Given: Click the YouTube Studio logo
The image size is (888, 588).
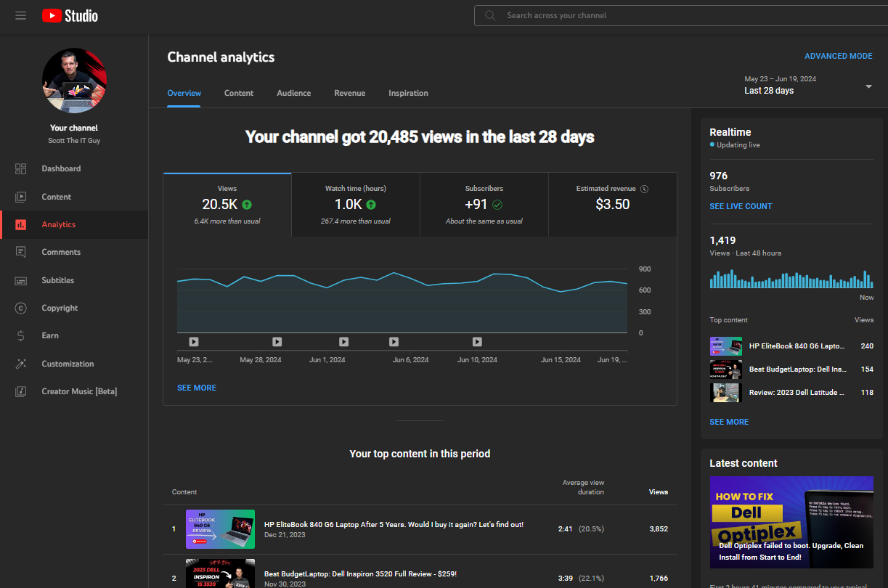Looking at the screenshot, I should tap(70, 15).
